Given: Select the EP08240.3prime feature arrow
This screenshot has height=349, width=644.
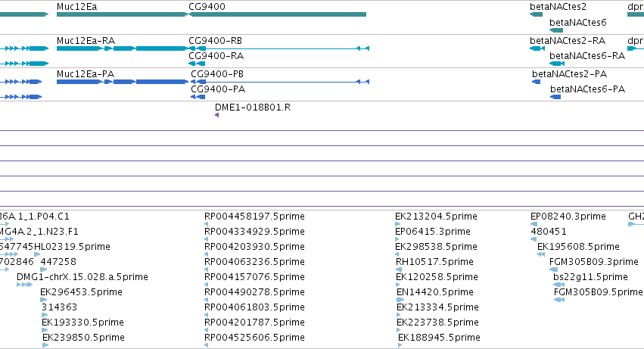Looking at the screenshot, I should click(534, 224).
